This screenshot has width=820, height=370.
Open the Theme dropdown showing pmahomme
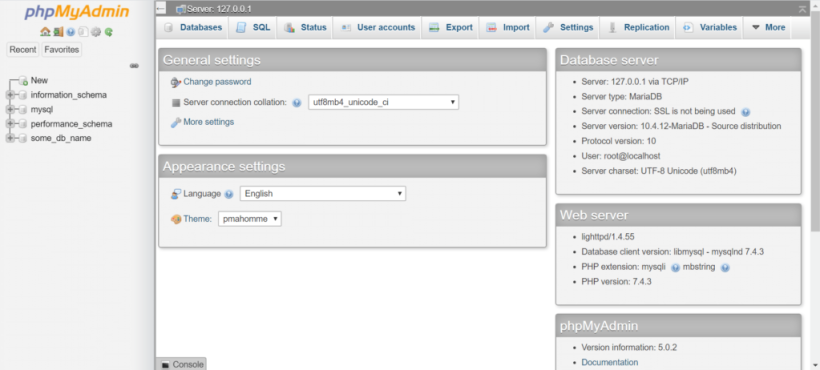[249, 219]
